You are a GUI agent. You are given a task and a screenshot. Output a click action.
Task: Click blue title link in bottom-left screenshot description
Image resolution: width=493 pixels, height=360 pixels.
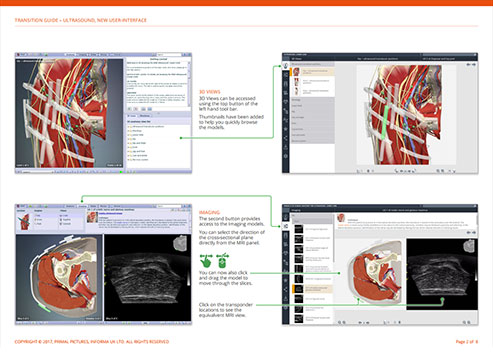(110, 213)
